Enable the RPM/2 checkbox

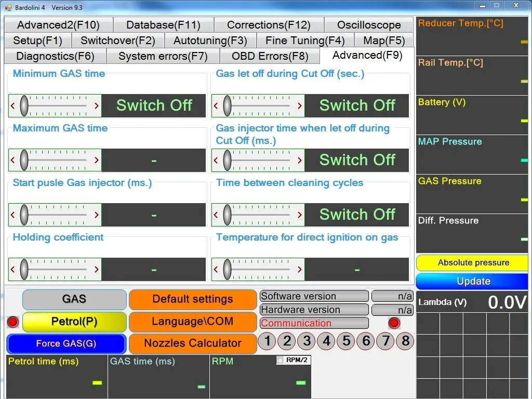[280, 360]
